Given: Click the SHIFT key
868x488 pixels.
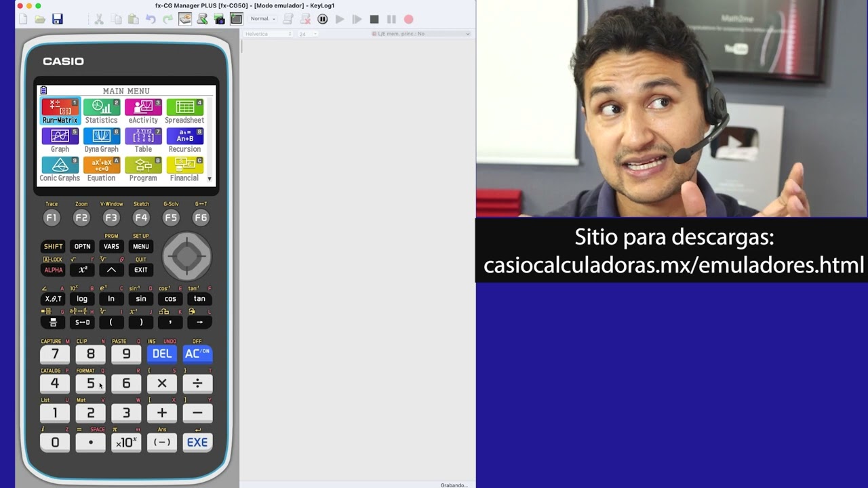Looking at the screenshot, I should tap(53, 247).
